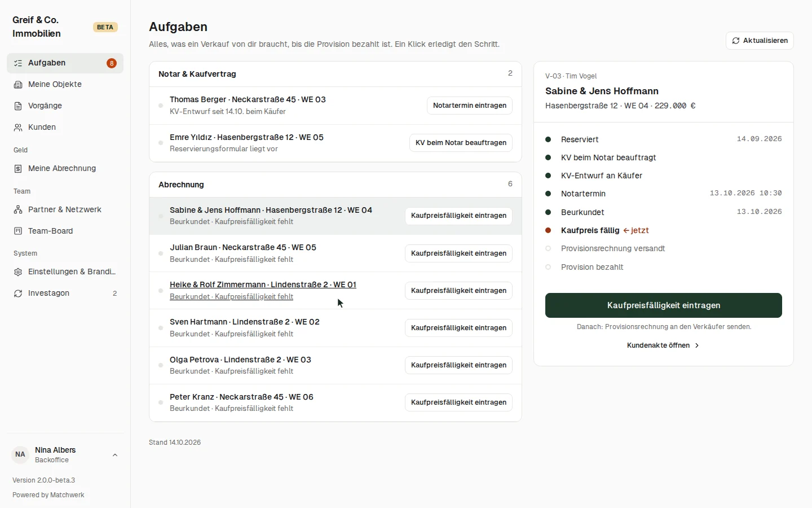Open Meine Objekte in the sidebar

click(x=65, y=85)
